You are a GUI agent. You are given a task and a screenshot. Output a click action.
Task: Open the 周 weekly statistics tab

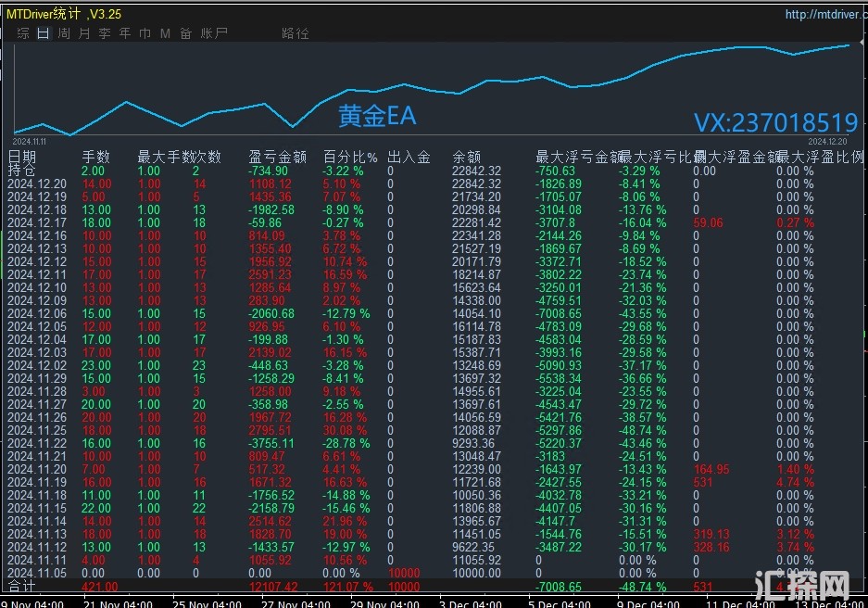(x=63, y=33)
